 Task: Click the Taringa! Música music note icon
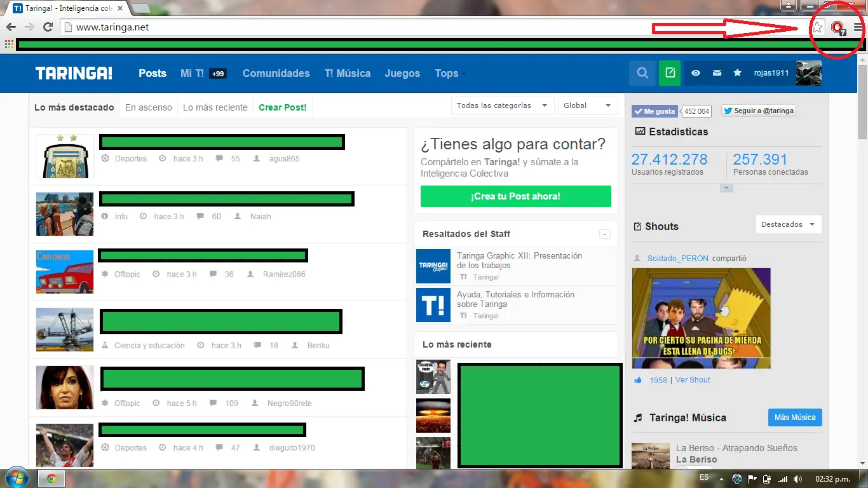637,417
